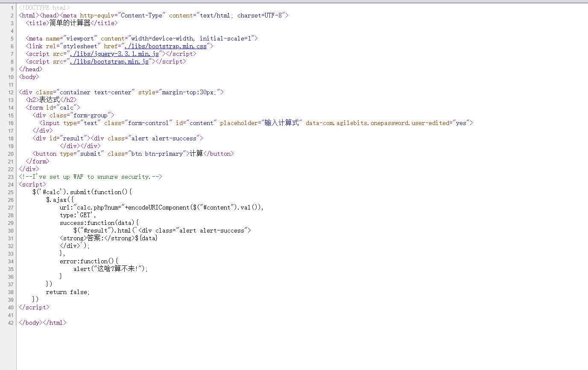Click the button label 计算 on line 20

pos(196,154)
